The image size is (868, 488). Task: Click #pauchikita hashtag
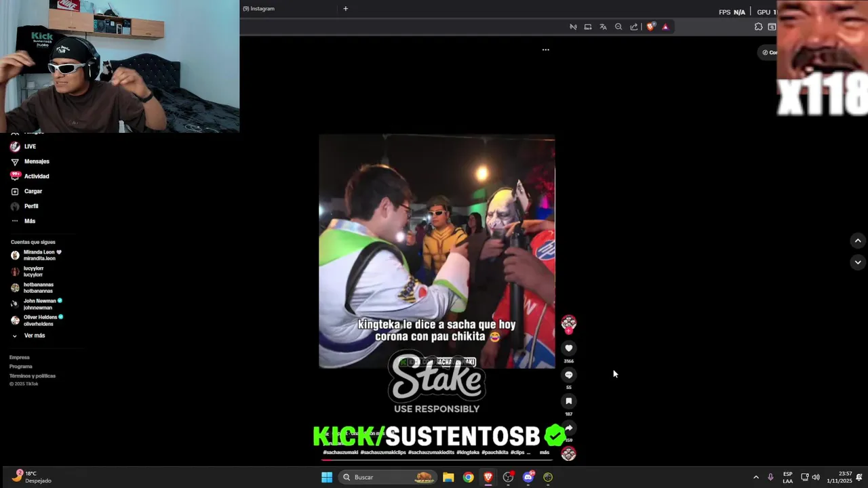tap(494, 452)
